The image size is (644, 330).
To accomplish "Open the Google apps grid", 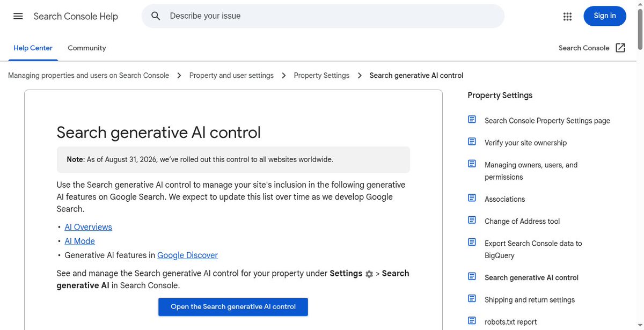I will pos(567,16).
